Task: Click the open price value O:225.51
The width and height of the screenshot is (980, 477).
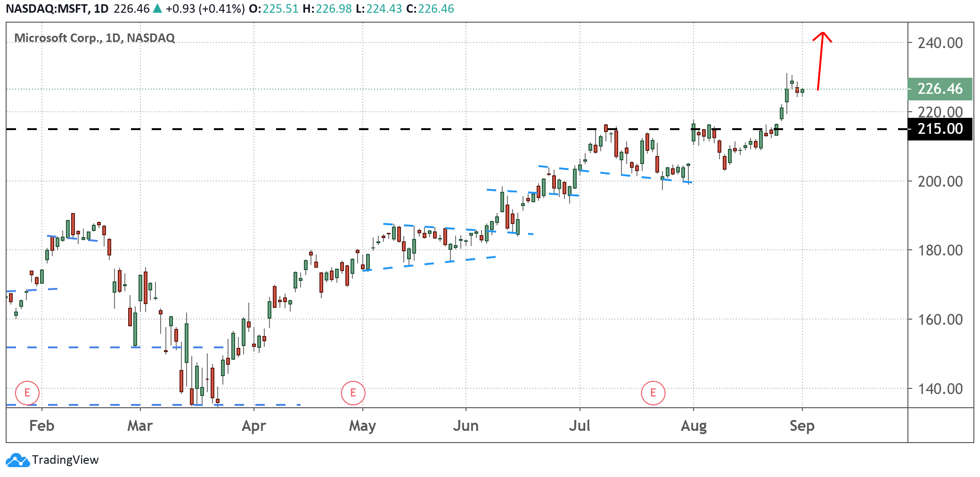Action: [x=274, y=8]
